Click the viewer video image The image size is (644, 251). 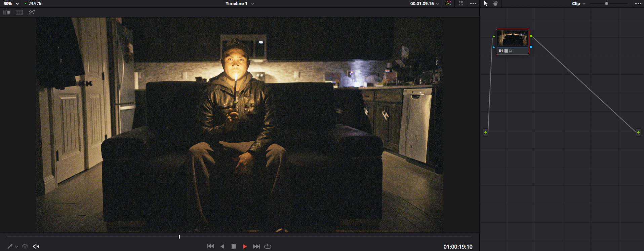(x=239, y=124)
